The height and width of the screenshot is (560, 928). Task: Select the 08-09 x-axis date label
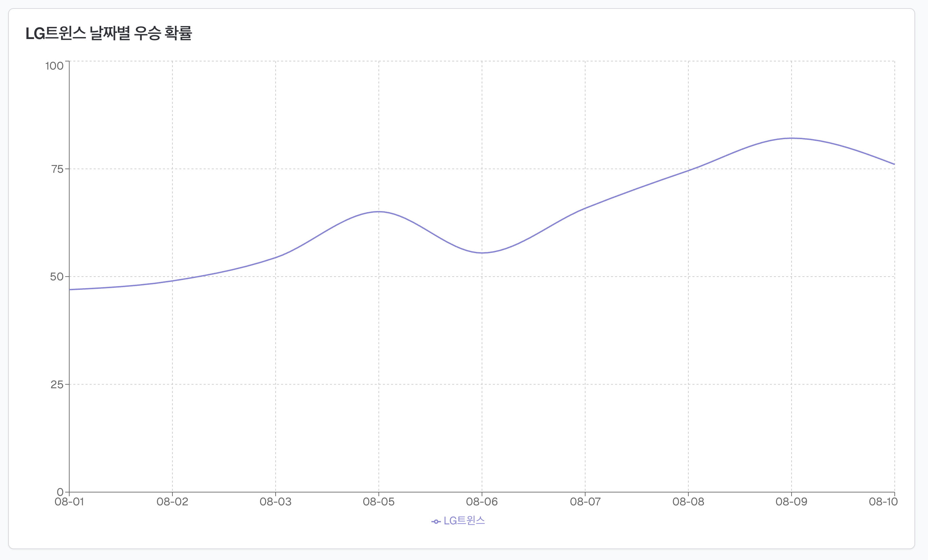coord(792,502)
